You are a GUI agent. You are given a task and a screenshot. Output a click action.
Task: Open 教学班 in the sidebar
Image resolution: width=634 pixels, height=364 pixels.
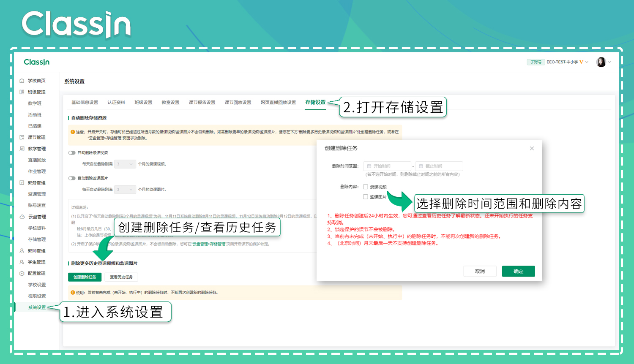[35, 103]
